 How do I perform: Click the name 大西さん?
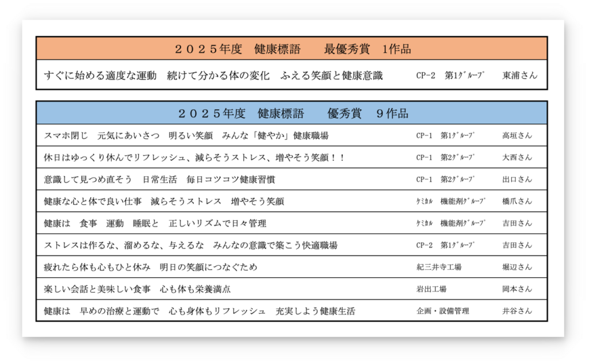pos(517,158)
